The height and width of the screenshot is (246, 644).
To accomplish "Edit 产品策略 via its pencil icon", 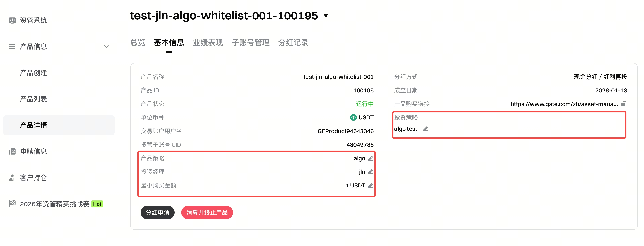I will pyautogui.click(x=370, y=158).
